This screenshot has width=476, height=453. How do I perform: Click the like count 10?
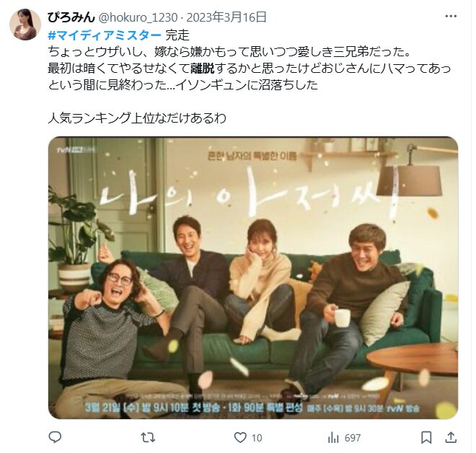[257, 438]
